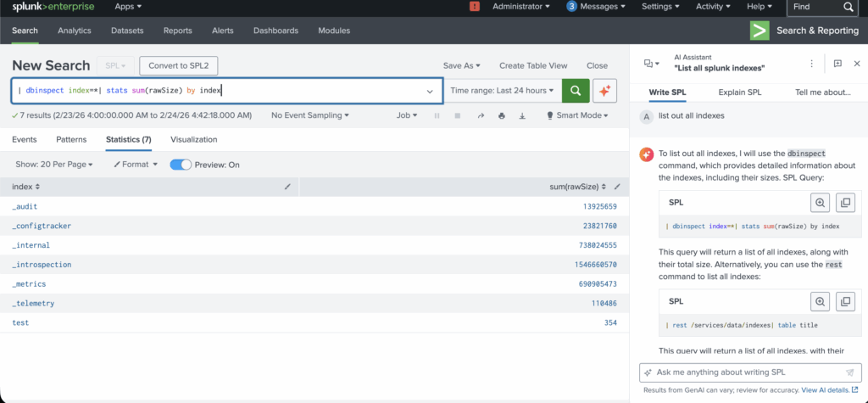Click the Convert to SPL2 button
The height and width of the screenshot is (403, 868).
click(x=178, y=65)
